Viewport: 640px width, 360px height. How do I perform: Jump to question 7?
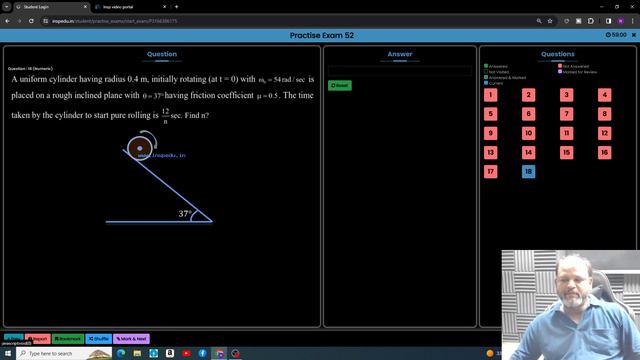tap(567, 114)
